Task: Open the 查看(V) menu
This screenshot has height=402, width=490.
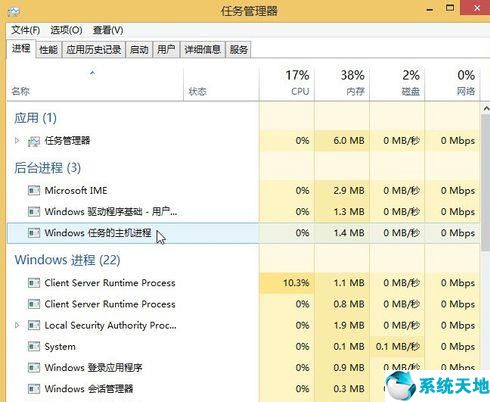Action: point(108,30)
